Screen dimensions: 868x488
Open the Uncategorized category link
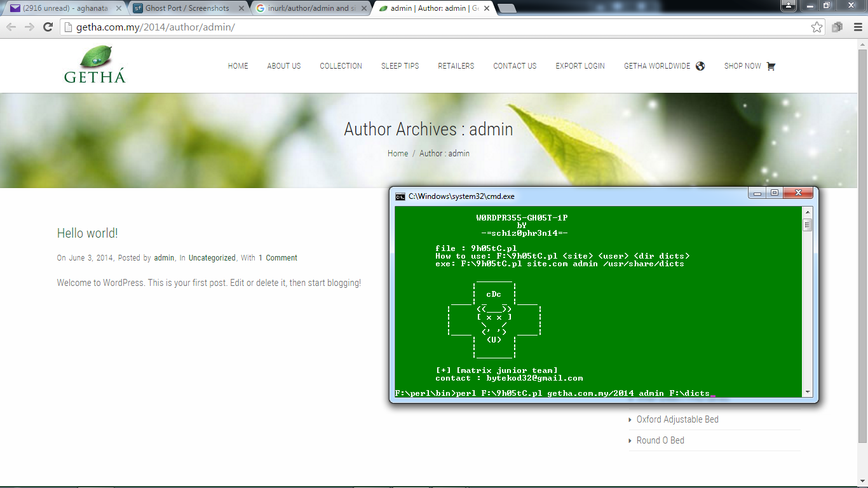tap(212, 258)
